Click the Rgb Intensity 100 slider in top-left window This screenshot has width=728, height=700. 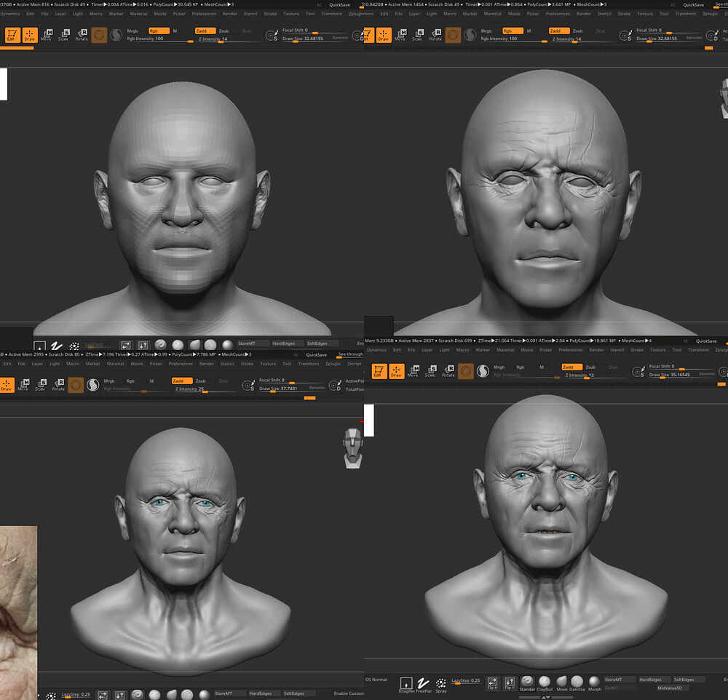tap(159, 39)
